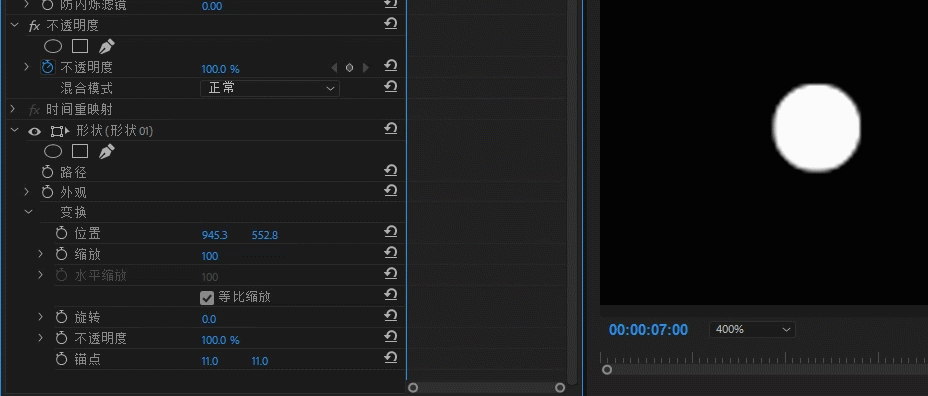The width and height of the screenshot is (928, 396).
Task: Reset the 不透明度 effect header
Action: coord(391,24)
